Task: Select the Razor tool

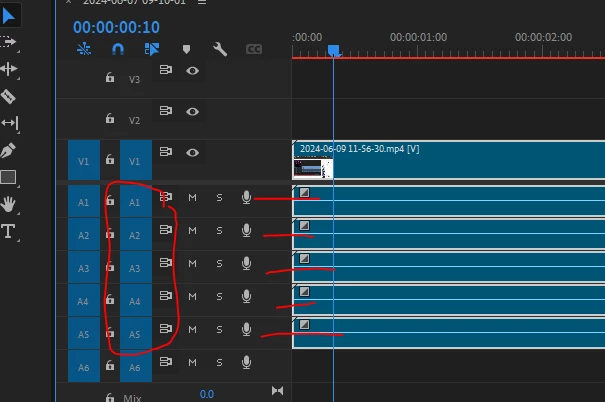Action: tap(8, 96)
